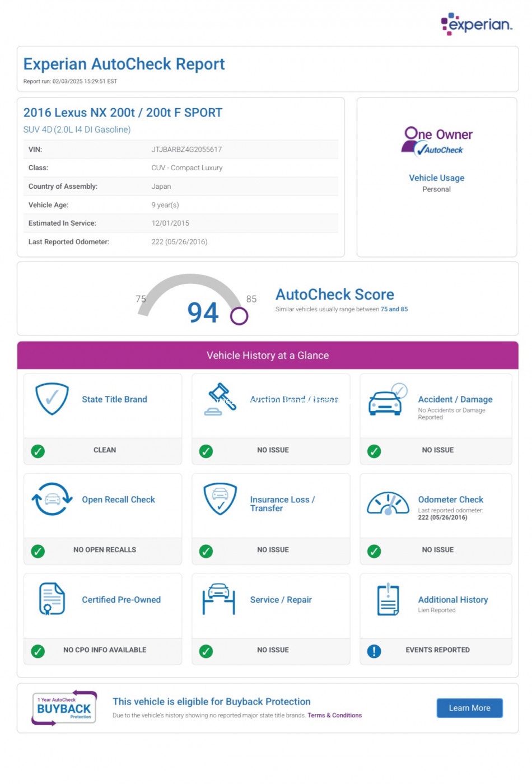Image resolution: width=532 pixels, height=784 pixels.
Task: Click the Service / Repair car lift icon
Action: (x=218, y=599)
